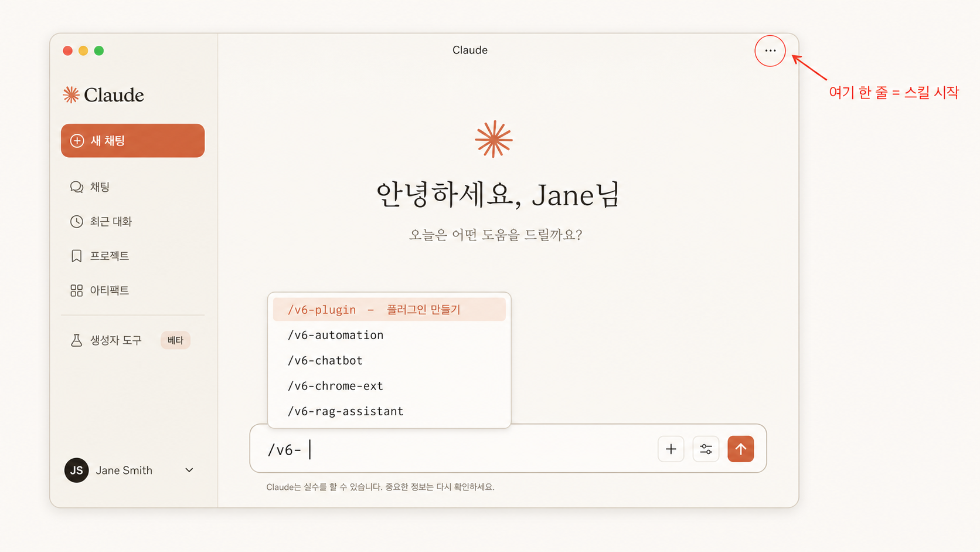This screenshot has width=980, height=552.
Task: Click the Claude window title text
Action: (x=470, y=50)
